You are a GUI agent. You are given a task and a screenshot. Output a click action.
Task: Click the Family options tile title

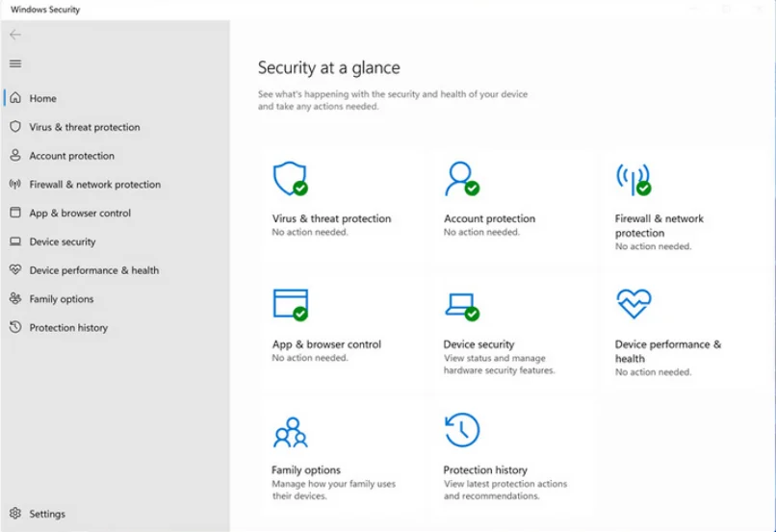(306, 469)
